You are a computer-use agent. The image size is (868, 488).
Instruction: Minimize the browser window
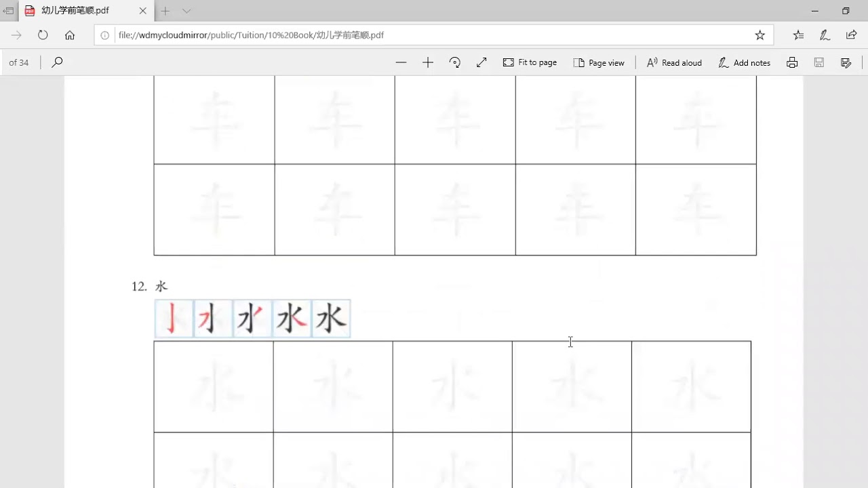(x=815, y=11)
